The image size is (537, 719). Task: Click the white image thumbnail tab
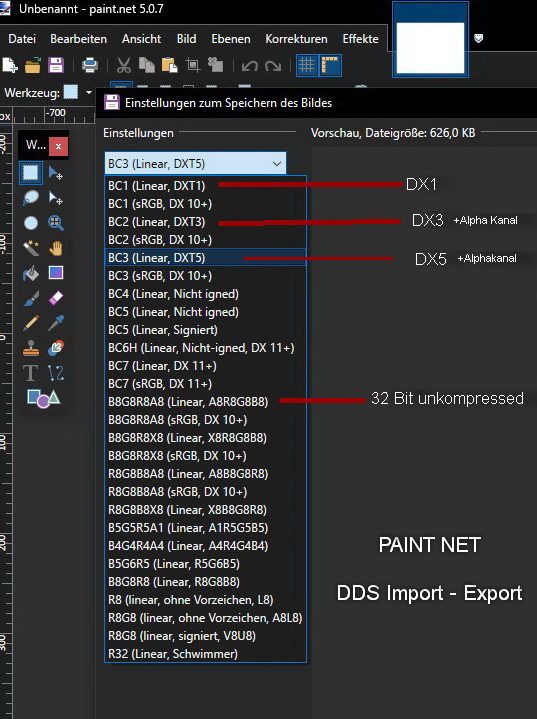(430, 47)
